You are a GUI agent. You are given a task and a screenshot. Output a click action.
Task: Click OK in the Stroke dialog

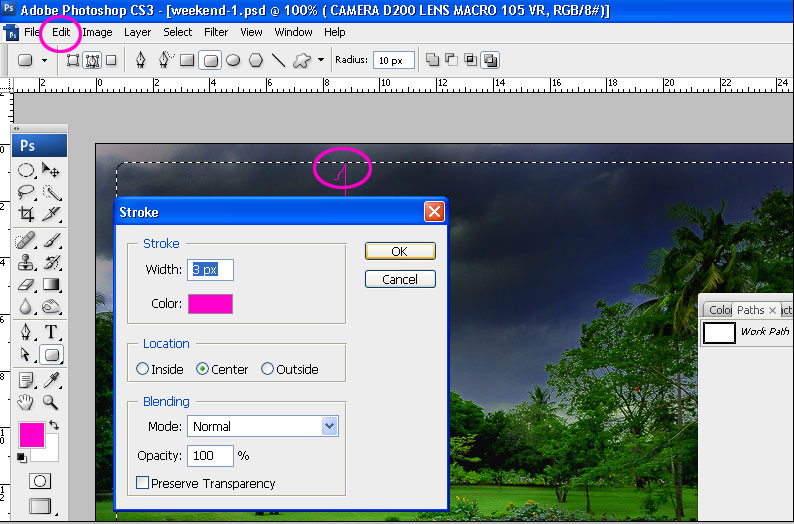pos(399,251)
